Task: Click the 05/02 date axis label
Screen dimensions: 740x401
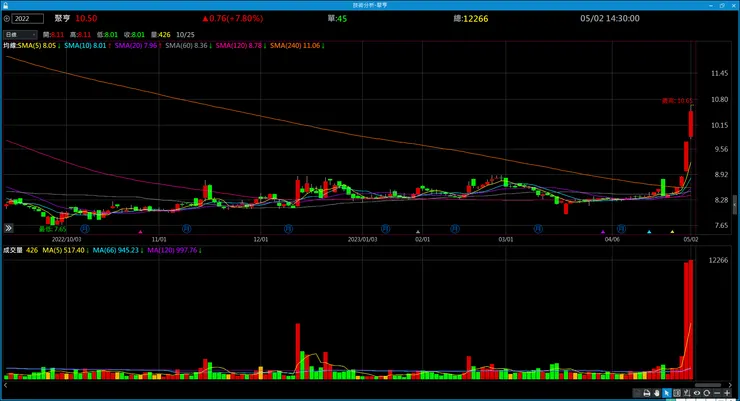Action: pyautogui.click(x=690, y=239)
